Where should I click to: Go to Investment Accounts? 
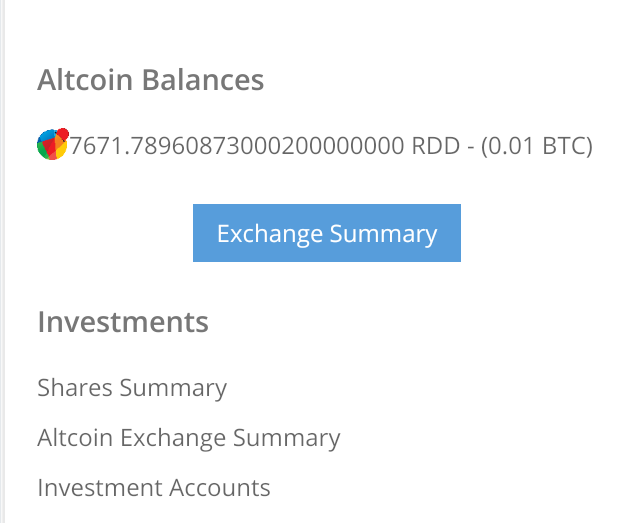point(154,488)
